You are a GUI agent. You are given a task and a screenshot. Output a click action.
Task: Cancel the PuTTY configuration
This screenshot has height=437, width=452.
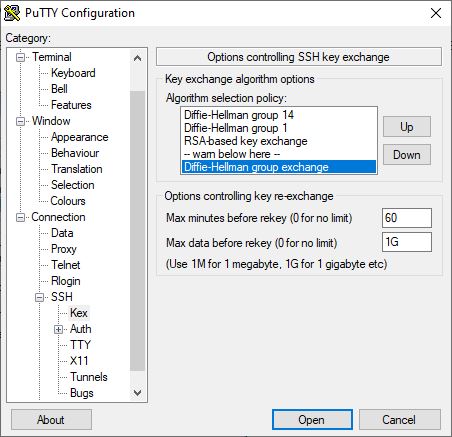(399, 420)
